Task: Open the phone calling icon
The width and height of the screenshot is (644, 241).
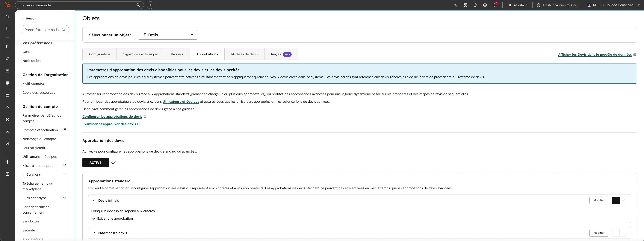Action: point(456,5)
